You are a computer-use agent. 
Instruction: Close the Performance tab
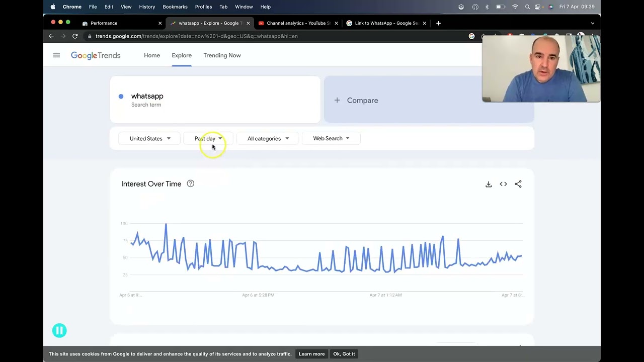[160, 23]
